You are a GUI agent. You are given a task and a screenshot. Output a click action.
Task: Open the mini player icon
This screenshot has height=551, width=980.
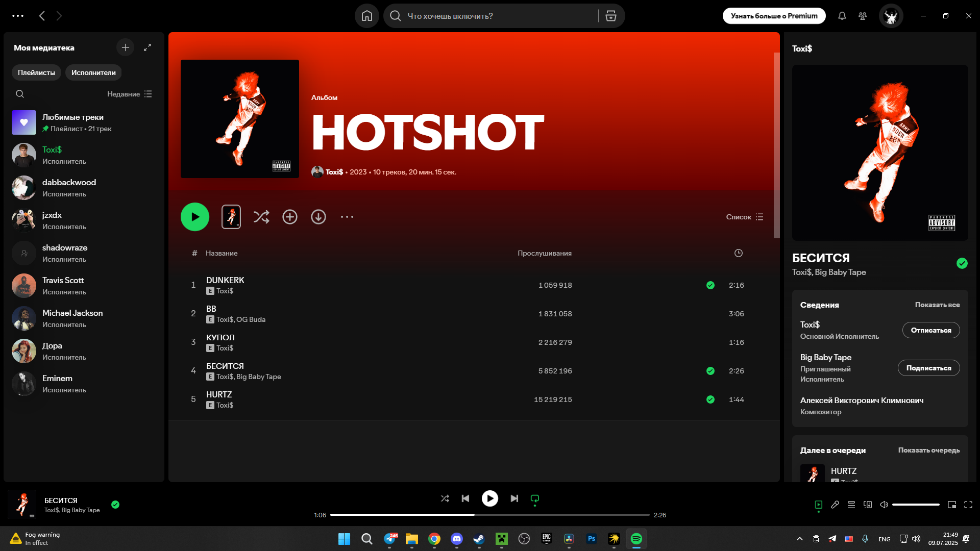pyautogui.click(x=952, y=505)
